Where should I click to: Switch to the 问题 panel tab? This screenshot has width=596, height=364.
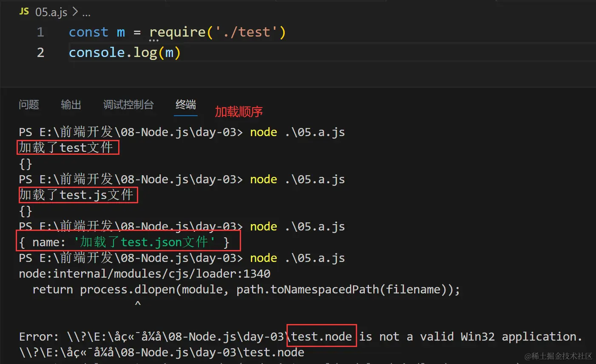point(29,105)
